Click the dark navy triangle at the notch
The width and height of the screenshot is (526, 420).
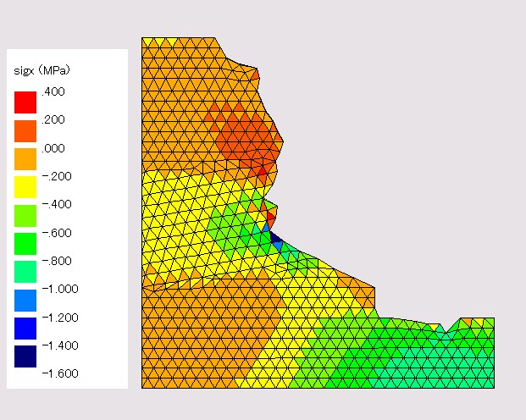pos(275,237)
